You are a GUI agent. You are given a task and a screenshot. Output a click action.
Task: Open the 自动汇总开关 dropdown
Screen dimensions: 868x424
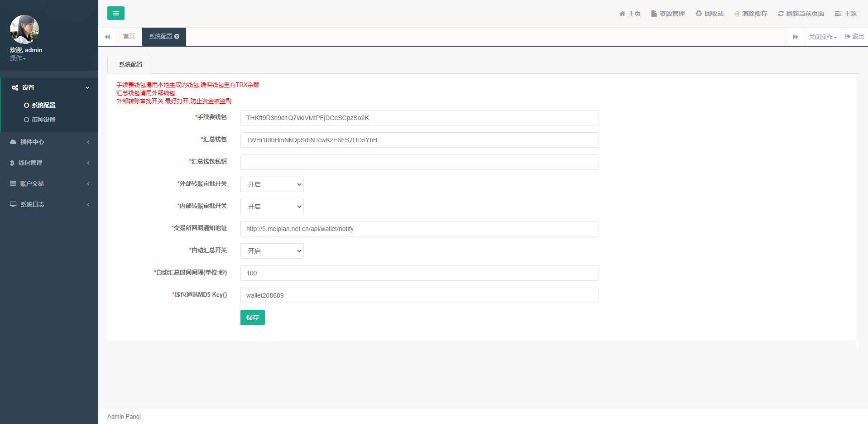click(x=272, y=251)
